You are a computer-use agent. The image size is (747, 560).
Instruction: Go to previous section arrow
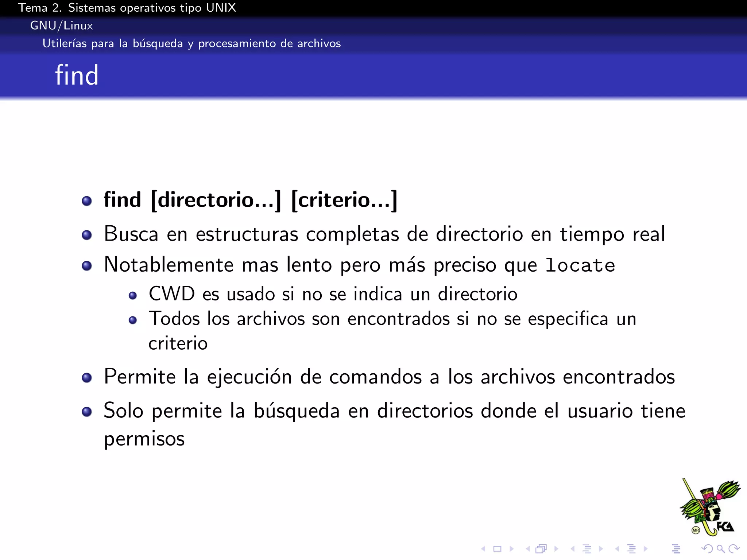(x=617, y=549)
